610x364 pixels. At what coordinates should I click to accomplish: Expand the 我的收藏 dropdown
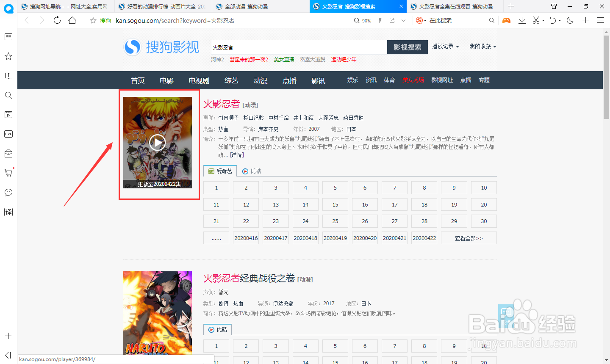point(483,47)
